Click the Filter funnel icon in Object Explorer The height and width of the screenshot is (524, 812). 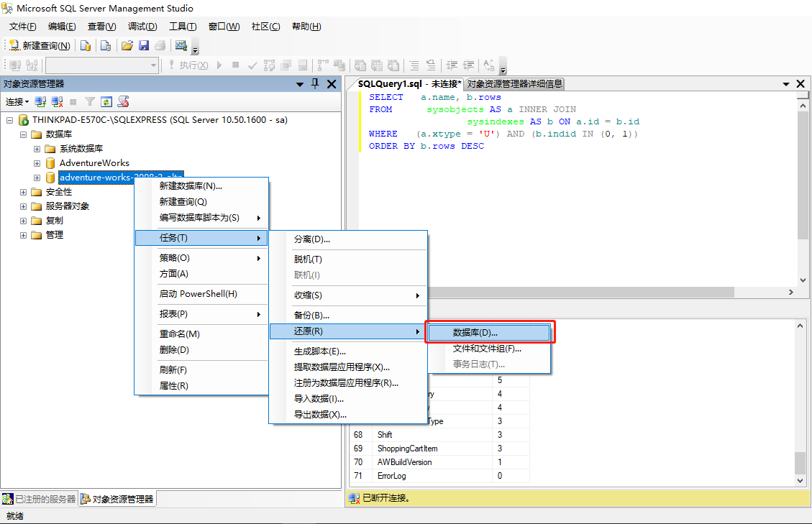coord(90,101)
